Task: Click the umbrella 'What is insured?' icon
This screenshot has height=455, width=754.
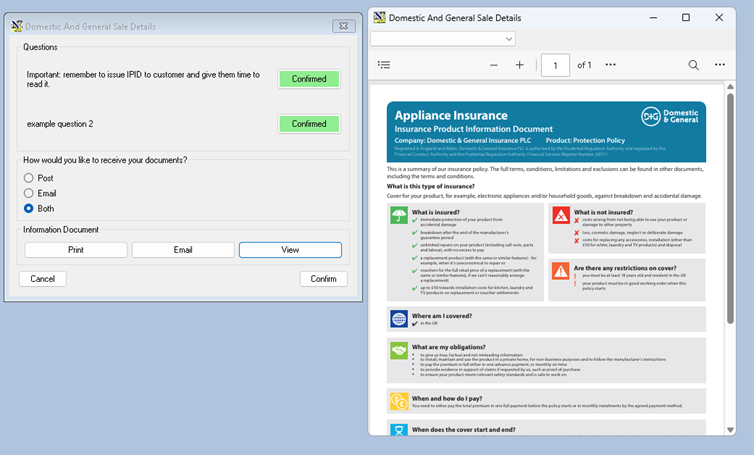Action: (399, 215)
